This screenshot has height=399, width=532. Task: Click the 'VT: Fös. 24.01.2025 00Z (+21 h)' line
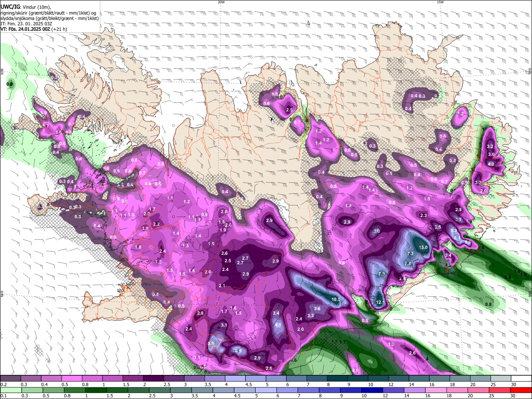click(x=34, y=29)
